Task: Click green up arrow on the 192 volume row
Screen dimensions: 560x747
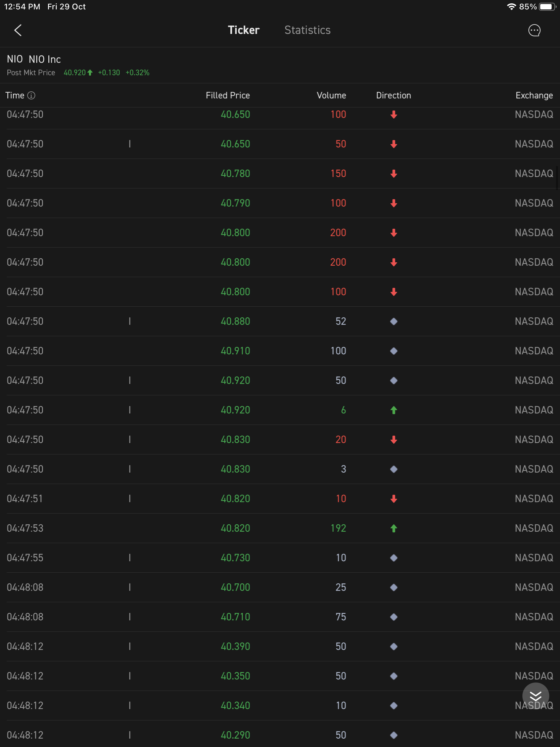Action: click(x=393, y=528)
